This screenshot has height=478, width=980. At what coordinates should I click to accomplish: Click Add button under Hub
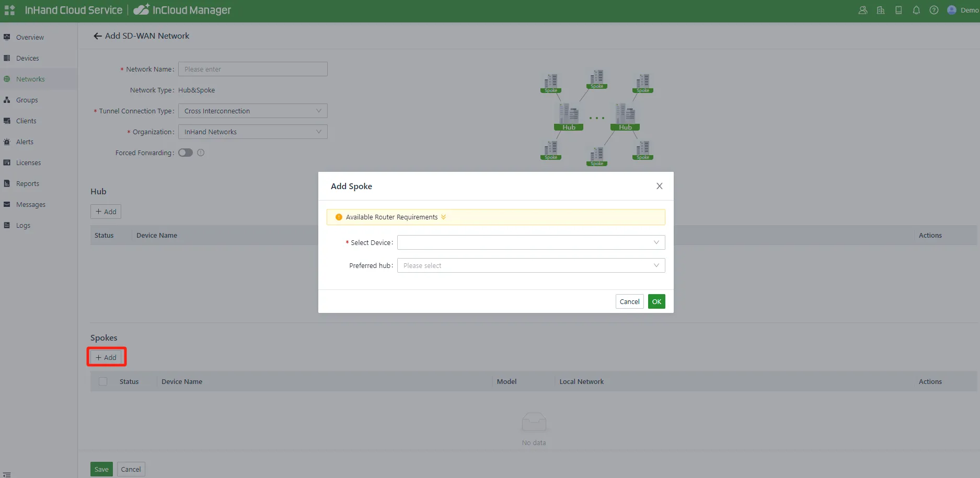tap(106, 212)
